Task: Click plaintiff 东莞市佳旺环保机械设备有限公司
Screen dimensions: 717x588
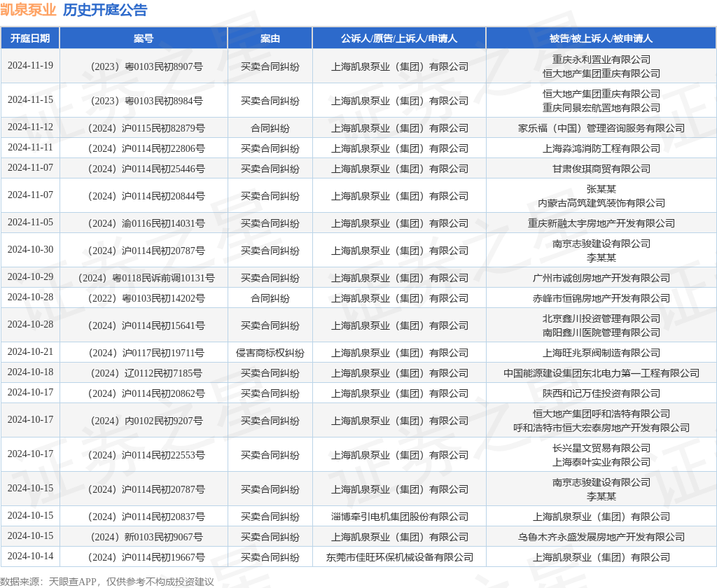Action: [x=399, y=557]
